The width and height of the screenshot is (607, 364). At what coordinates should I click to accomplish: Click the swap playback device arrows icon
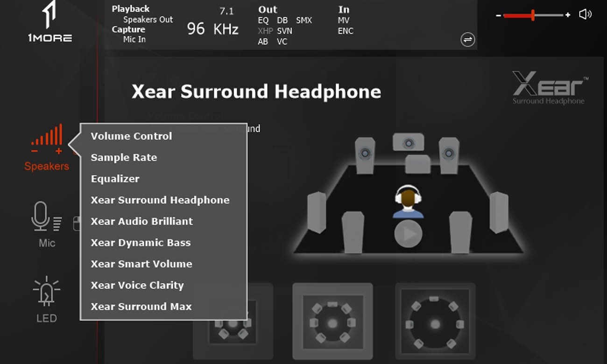467,40
